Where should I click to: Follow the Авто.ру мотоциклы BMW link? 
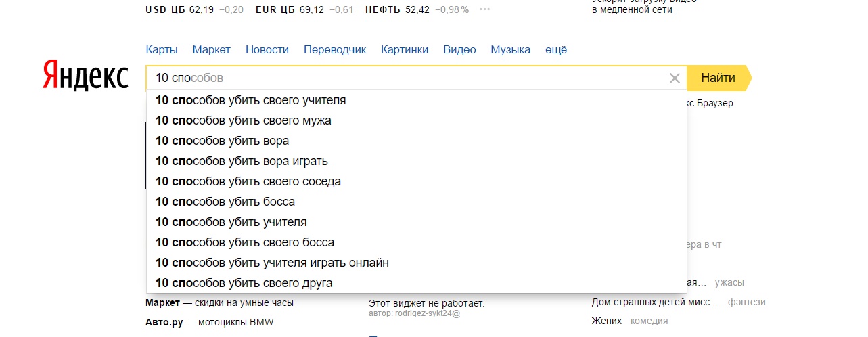tap(210, 322)
